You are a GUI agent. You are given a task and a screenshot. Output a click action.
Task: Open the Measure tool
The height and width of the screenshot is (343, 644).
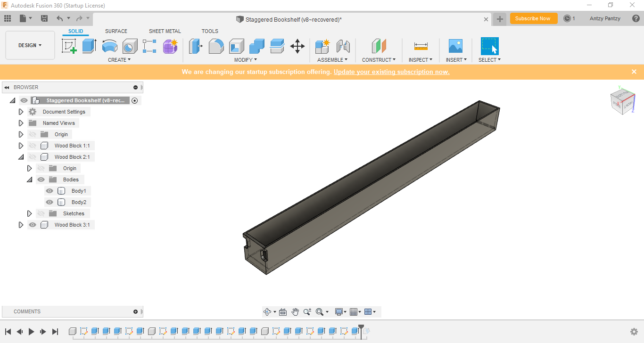tap(421, 46)
